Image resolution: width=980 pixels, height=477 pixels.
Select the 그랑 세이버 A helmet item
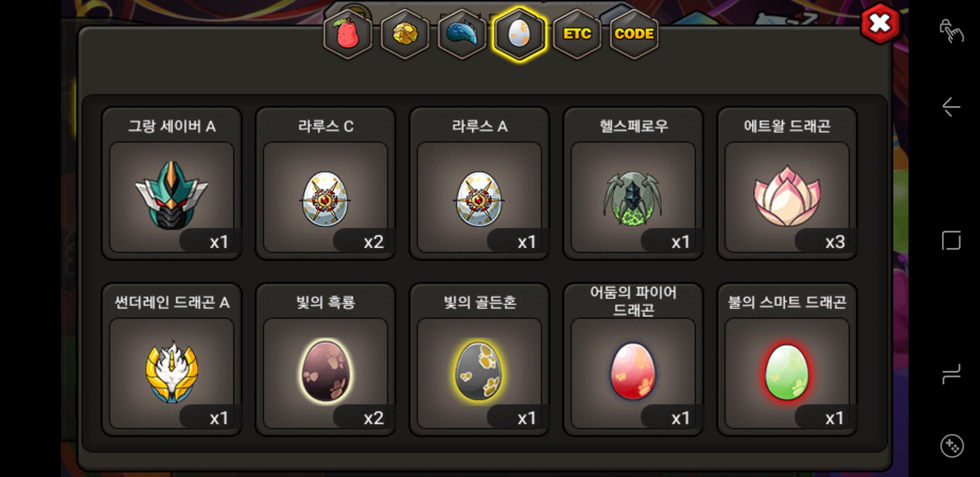click(x=172, y=184)
